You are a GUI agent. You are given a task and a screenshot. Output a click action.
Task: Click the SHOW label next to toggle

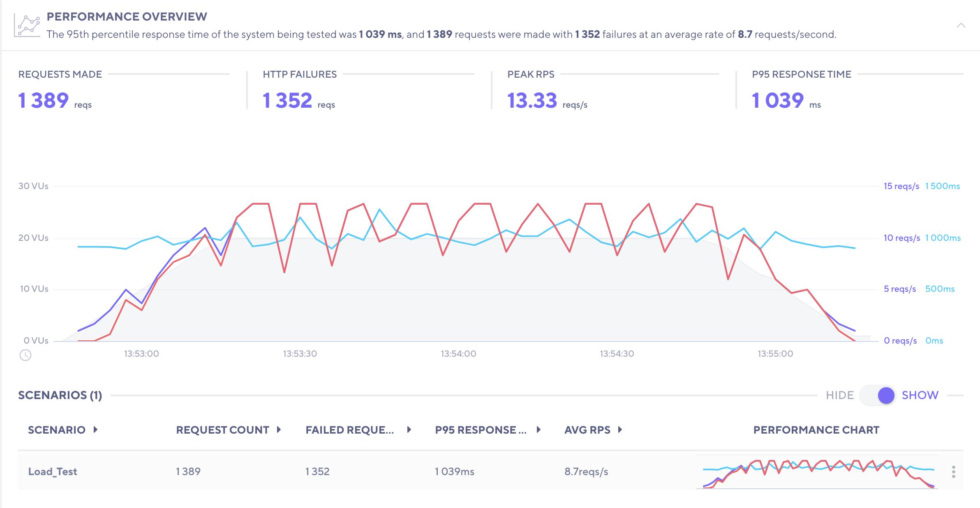[x=920, y=395]
